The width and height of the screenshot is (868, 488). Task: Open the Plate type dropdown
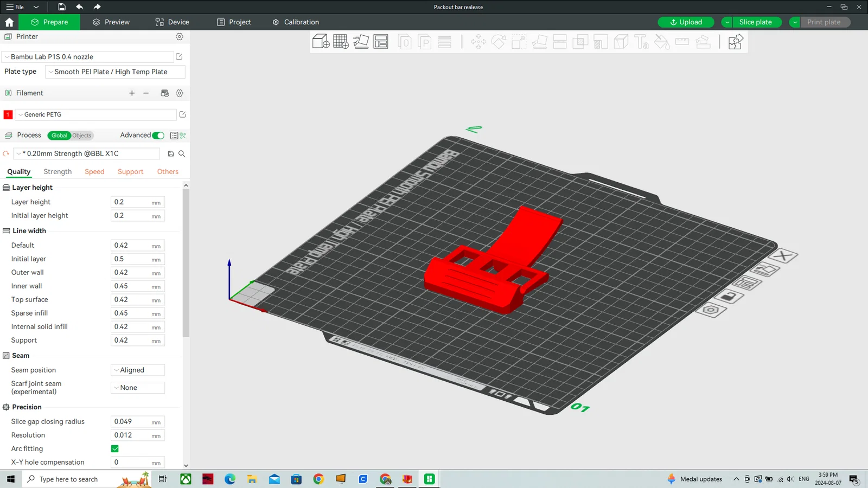coord(115,72)
